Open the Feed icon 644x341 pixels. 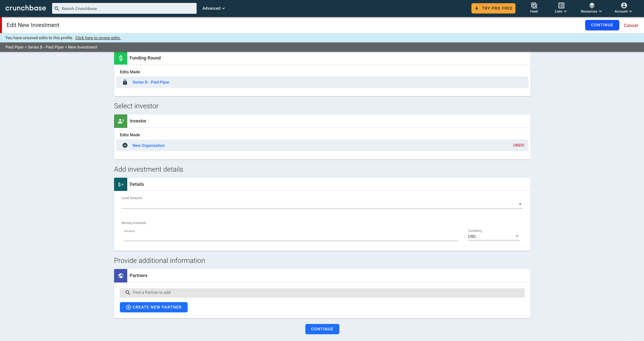click(534, 5)
